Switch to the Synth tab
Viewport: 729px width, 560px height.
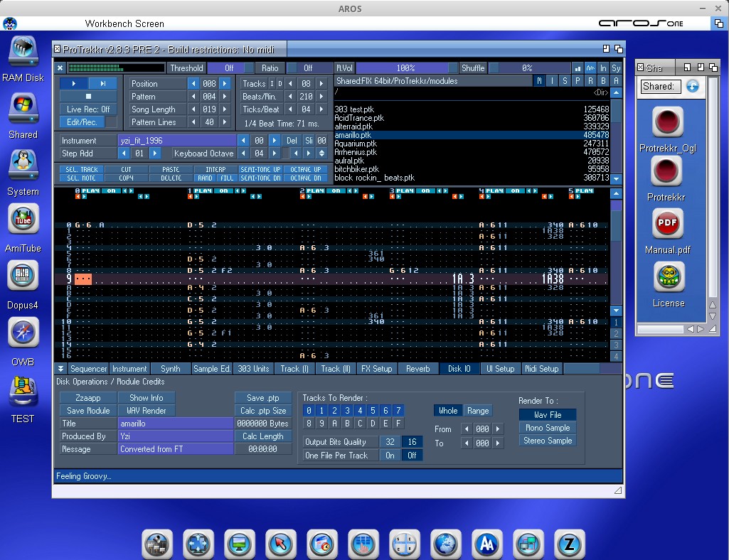170,369
